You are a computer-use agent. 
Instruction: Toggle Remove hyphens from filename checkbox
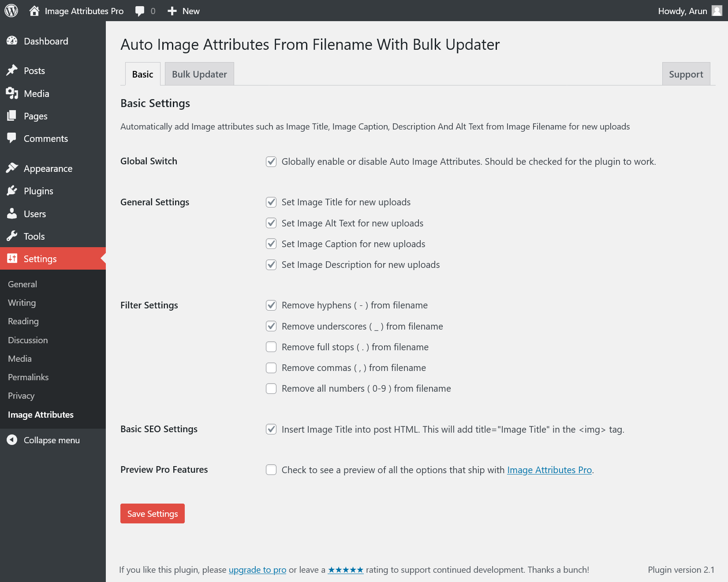tap(271, 305)
